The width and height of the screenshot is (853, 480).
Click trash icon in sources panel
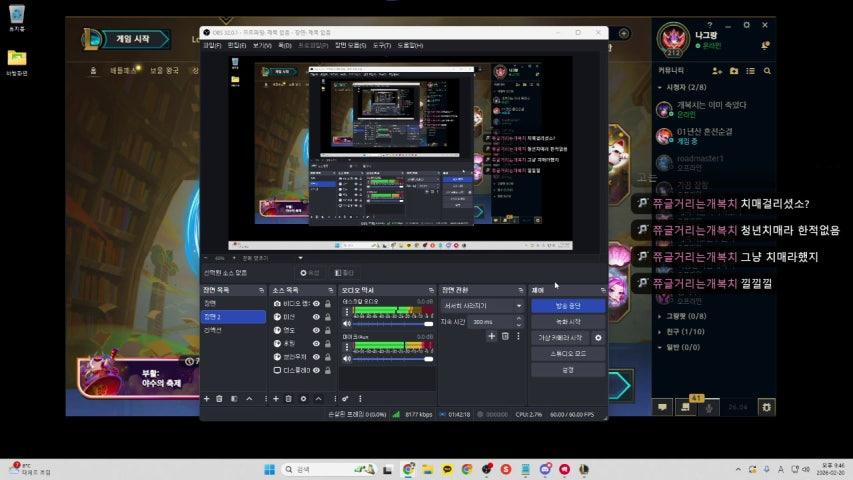pos(289,398)
